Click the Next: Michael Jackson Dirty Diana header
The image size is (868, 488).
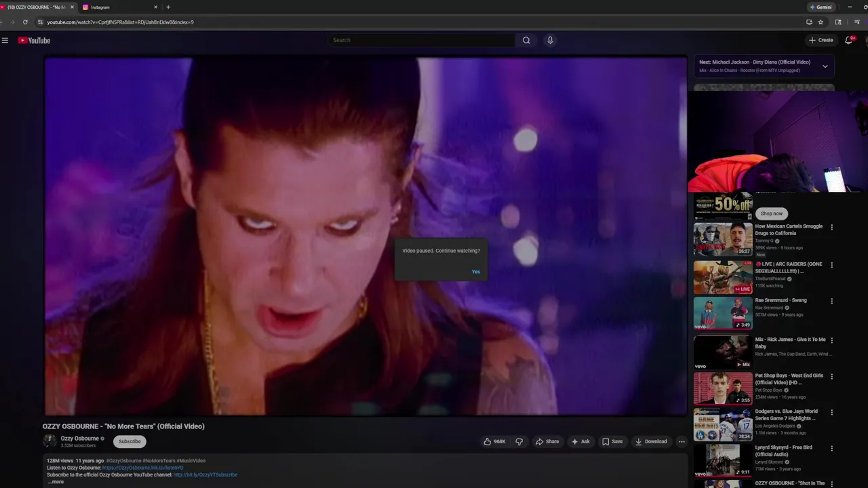[x=755, y=62]
